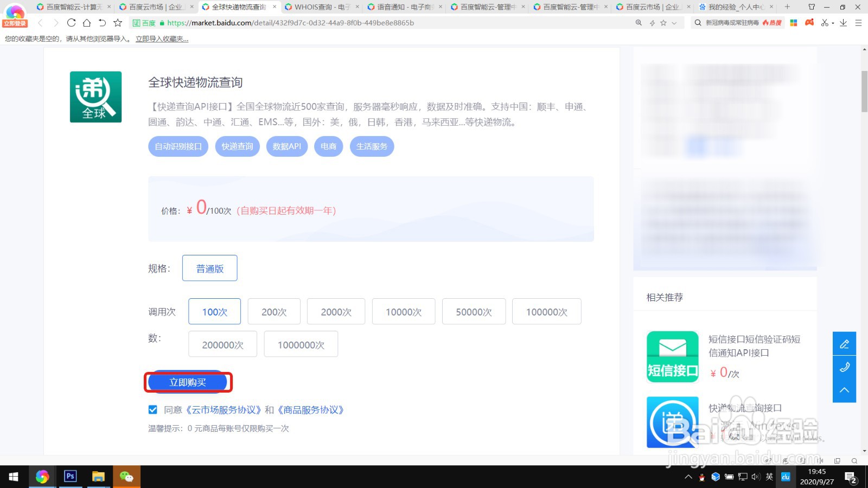
Task: Open the 商品服务协议 link
Action: pyautogui.click(x=310, y=410)
